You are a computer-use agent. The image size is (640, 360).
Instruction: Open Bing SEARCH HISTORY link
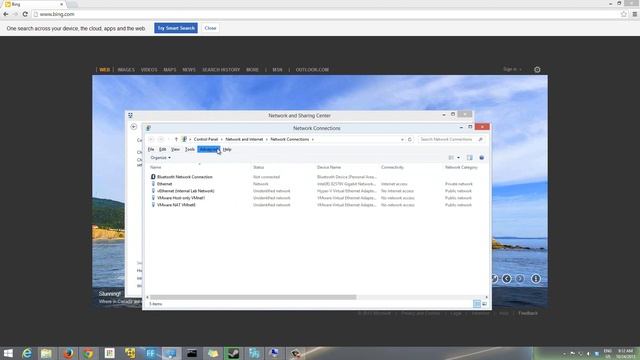click(221, 70)
